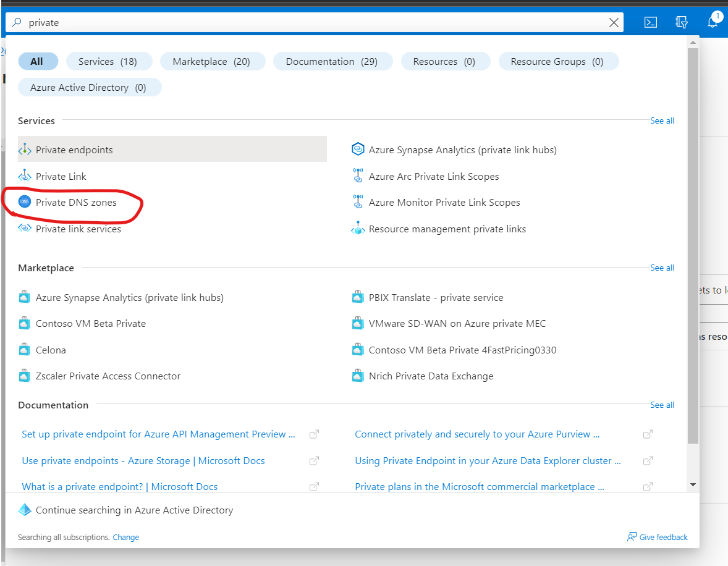
Task: Click Azure Active Directory pyramid icon
Action: click(x=25, y=510)
